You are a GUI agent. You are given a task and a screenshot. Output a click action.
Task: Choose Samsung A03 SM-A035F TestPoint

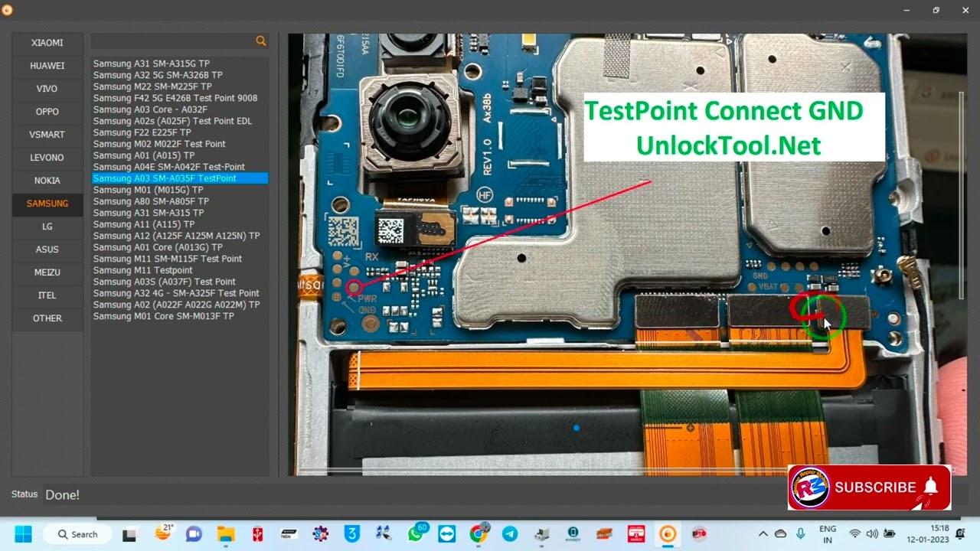180,178
